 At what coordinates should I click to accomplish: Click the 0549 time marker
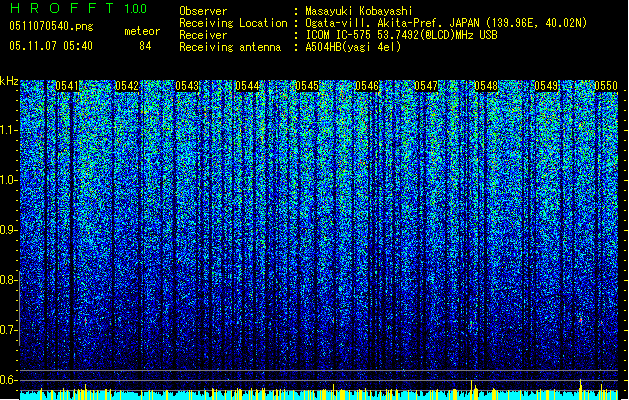[x=546, y=86]
